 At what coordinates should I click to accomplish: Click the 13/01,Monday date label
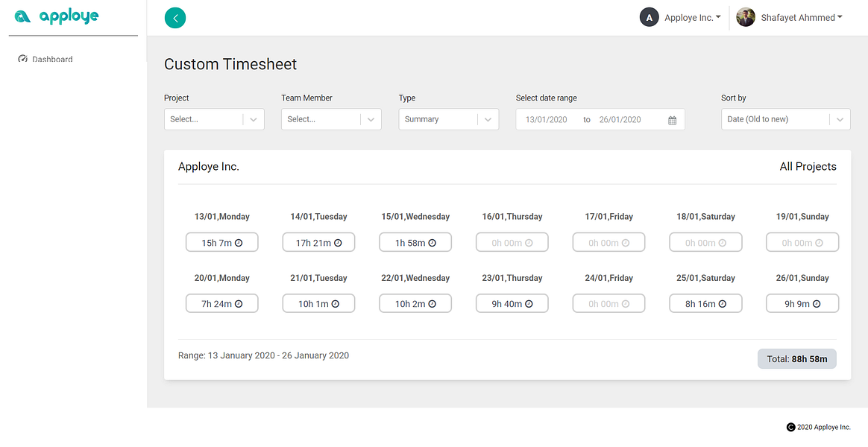222,216
